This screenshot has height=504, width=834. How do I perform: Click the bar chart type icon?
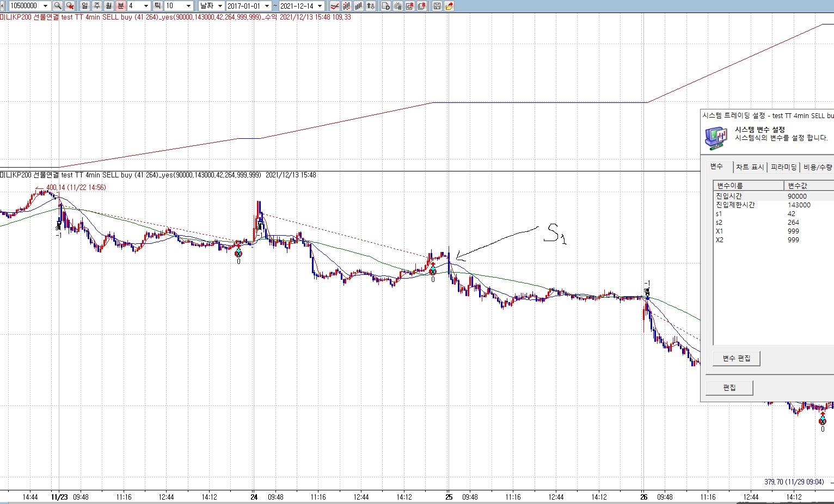tap(358, 6)
